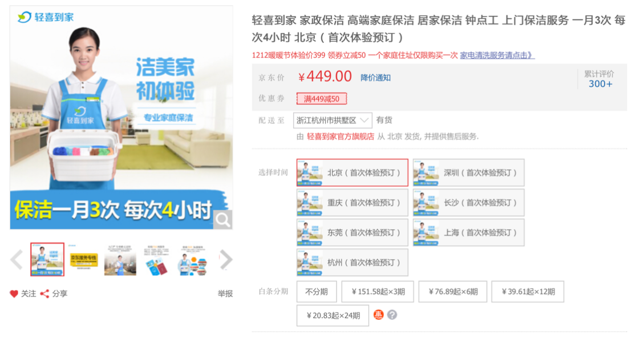644x337 pixels.
Task: Choose ¥39.61起×12期 installment plan
Action: (528, 292)
